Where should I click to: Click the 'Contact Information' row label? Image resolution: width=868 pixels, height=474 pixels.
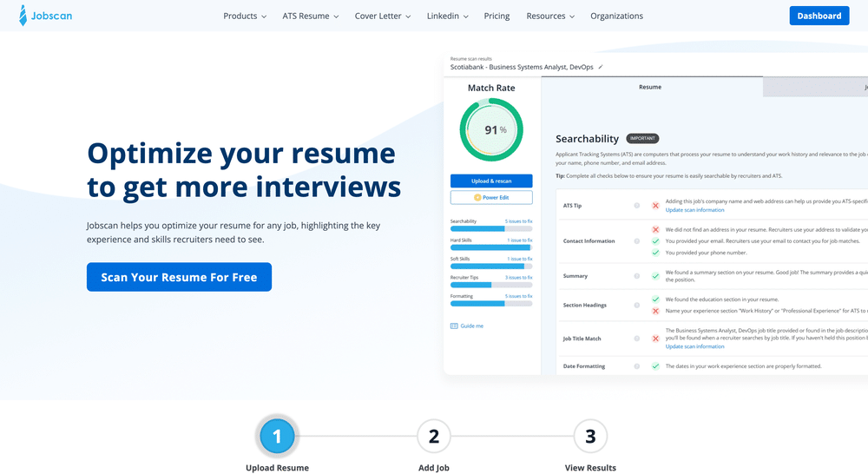click(x=589, y=240)
